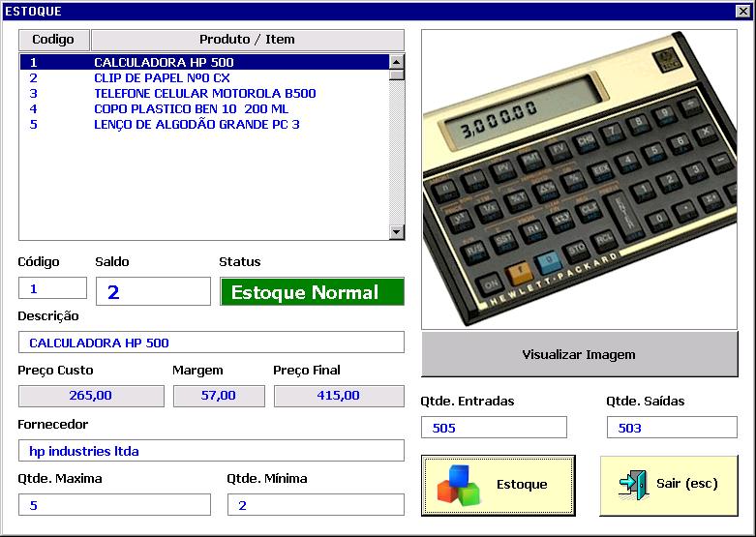Click the Qtde. Mínima field
Image resolution: width=756 pixels, height=537 pixels.
(x=316, y=505)
